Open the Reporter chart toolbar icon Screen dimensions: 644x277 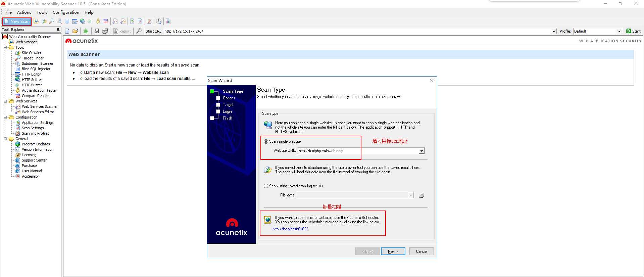pyautogui.click(x=168, y=21)
